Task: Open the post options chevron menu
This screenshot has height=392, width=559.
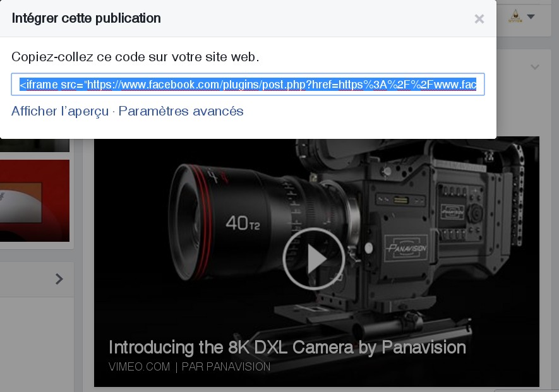Action: pyautogui.click(x=535, y=67)
